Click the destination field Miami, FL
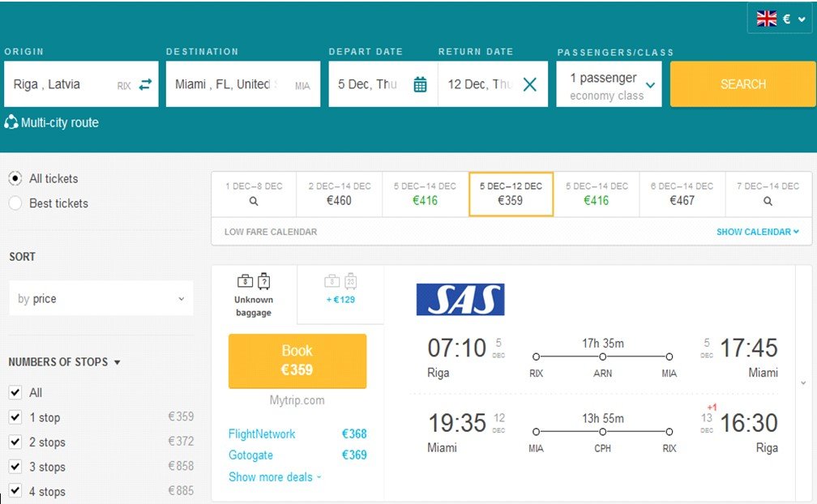 (243, 84)
